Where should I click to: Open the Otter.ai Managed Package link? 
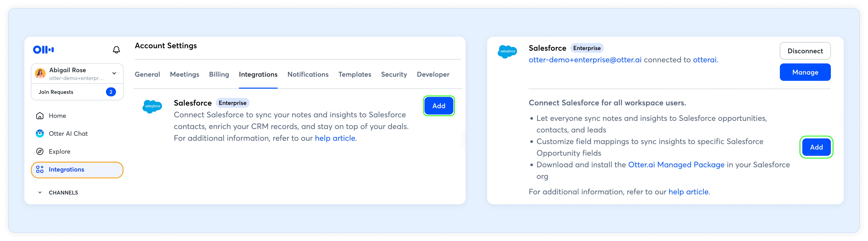coord(676,165)
